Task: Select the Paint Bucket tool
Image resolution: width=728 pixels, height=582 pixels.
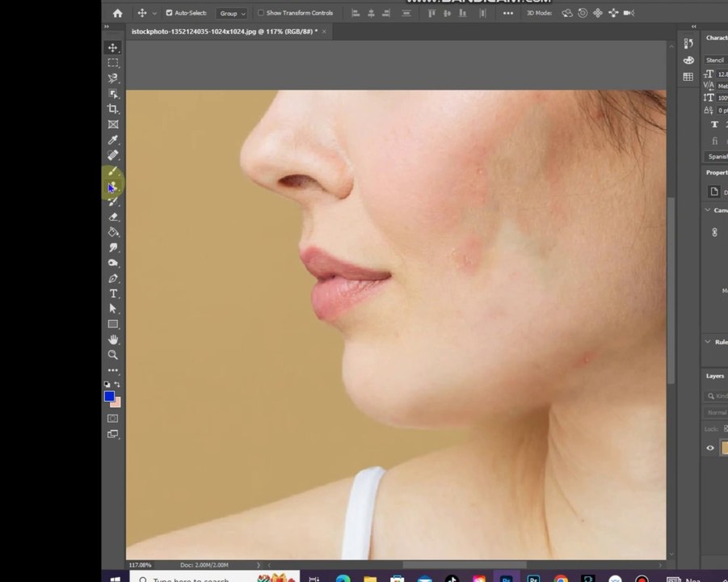Action: pos(113,232)
